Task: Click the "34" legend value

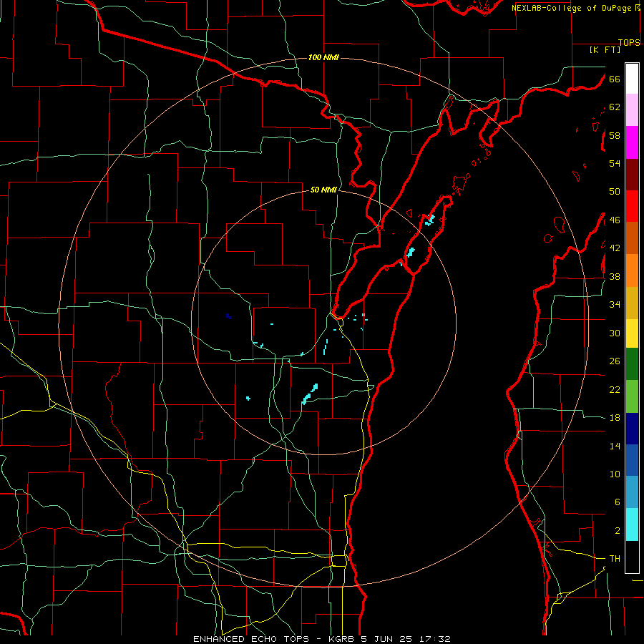Action: point(615,305)
